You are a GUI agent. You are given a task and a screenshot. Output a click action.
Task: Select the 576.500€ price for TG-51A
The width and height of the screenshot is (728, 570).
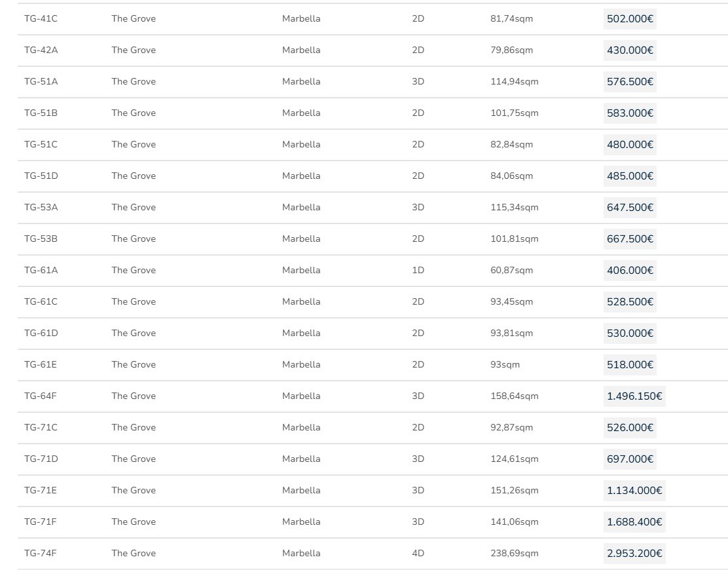[630, 82]
